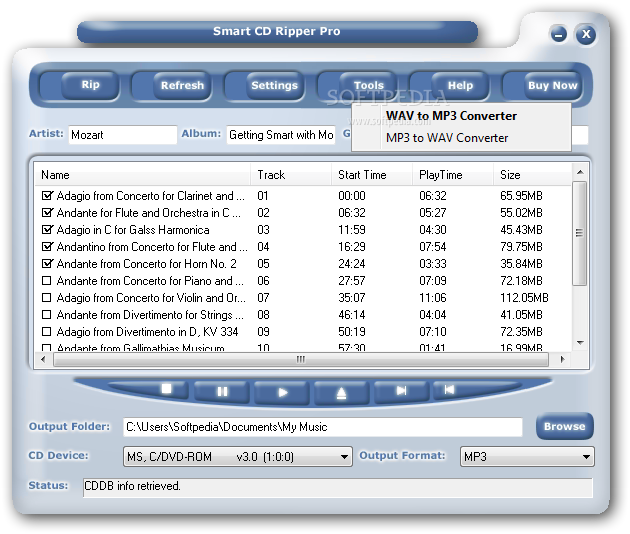
Task: Select the 65.95MB size cell
Action: (x=521, y=196)
